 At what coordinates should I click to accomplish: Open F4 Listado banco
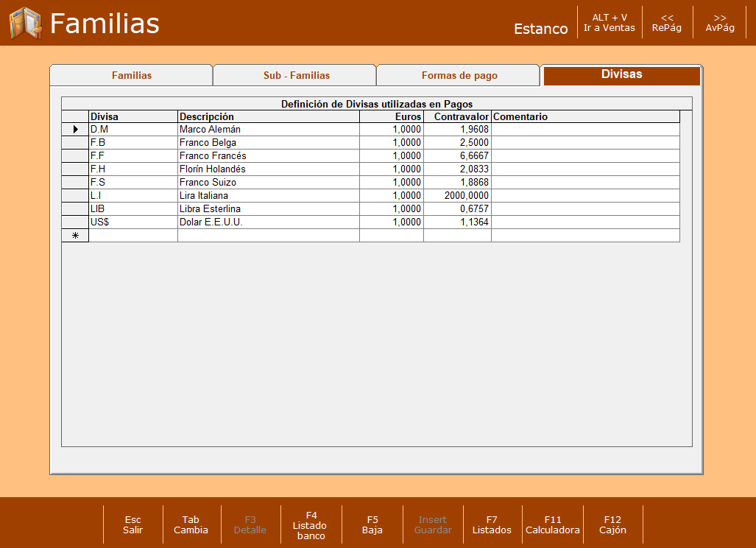(x=311, y=525)
